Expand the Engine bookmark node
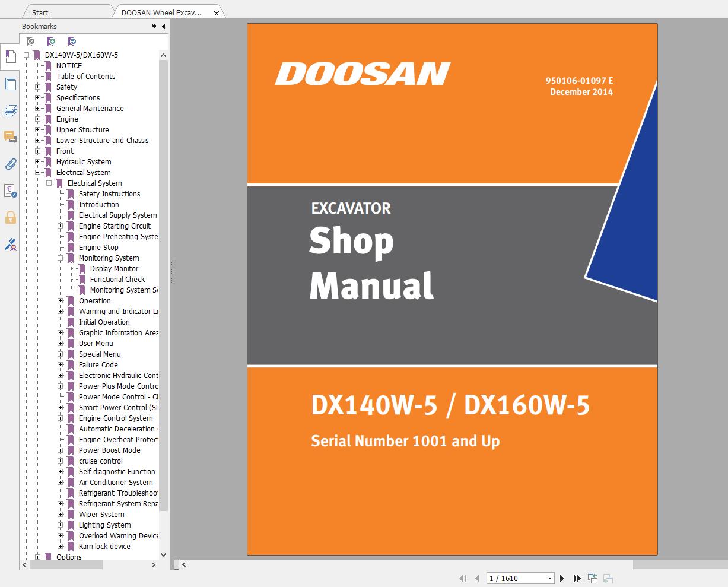728x587 pixels. coord(38,119)
